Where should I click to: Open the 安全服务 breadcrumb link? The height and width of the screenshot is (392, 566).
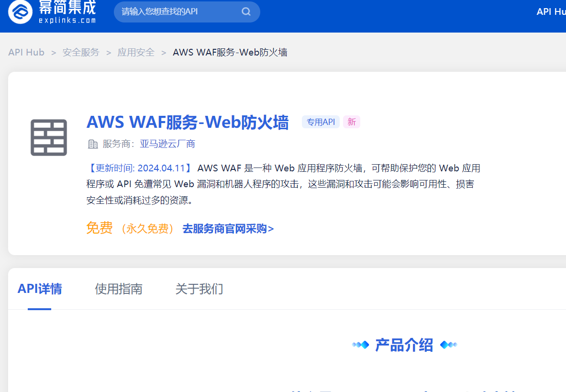[x=81, y=52]
